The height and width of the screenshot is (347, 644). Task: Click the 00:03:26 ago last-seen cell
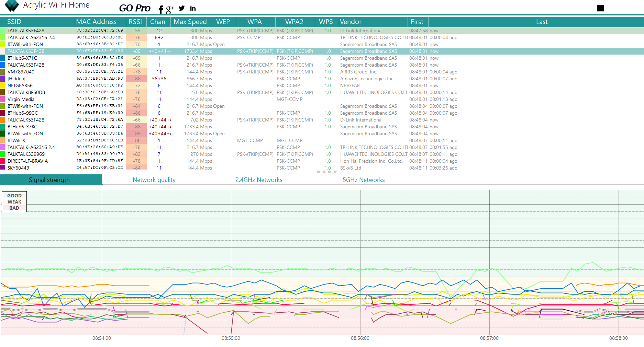coord(443,168)
